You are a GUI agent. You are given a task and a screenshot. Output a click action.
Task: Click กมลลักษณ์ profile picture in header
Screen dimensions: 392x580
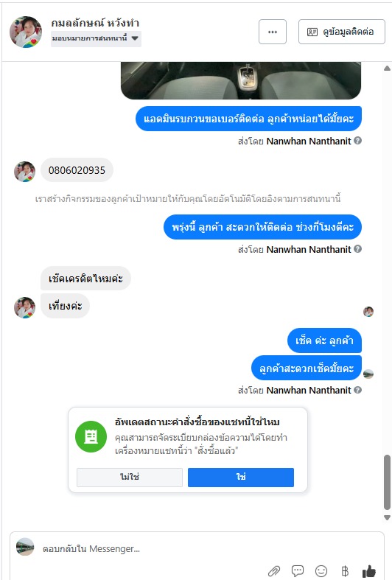tap(26, 32)
